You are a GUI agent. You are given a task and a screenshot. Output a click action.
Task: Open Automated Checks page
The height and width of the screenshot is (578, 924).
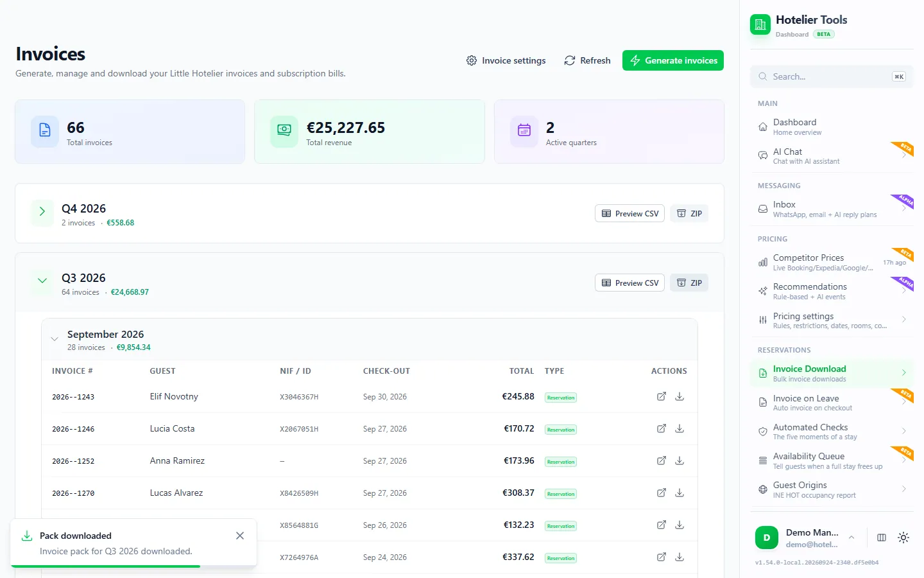point(832,432)
